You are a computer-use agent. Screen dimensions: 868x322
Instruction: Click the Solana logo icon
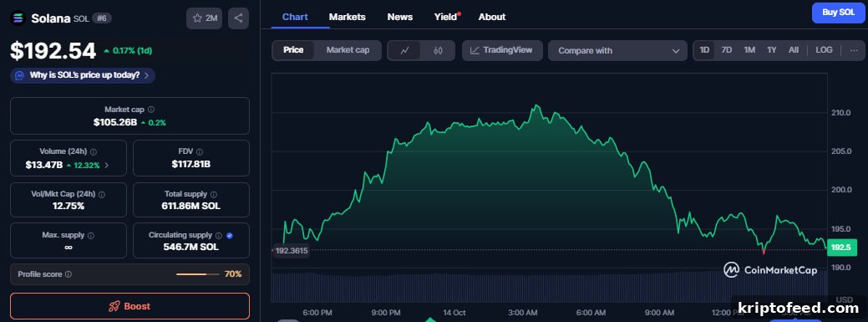[x=18, y=18]
